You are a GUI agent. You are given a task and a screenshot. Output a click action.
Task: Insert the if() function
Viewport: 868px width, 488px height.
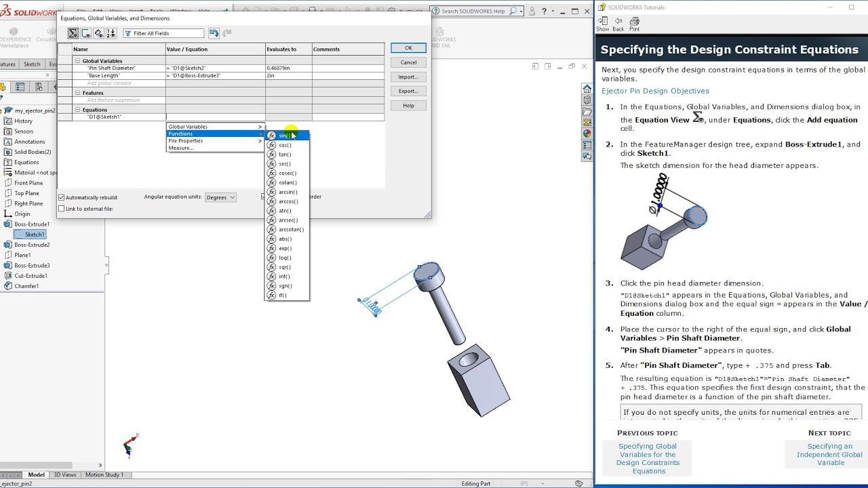pos(287,296)
